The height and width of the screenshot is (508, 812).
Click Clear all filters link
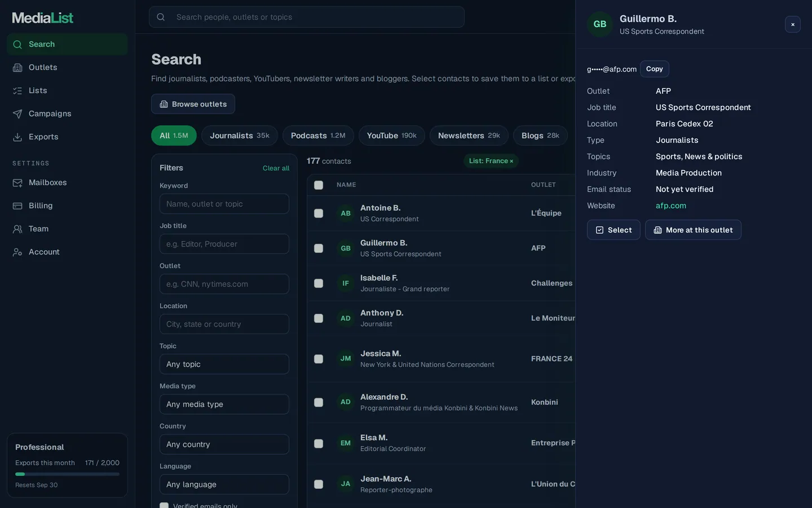[276, 168]
